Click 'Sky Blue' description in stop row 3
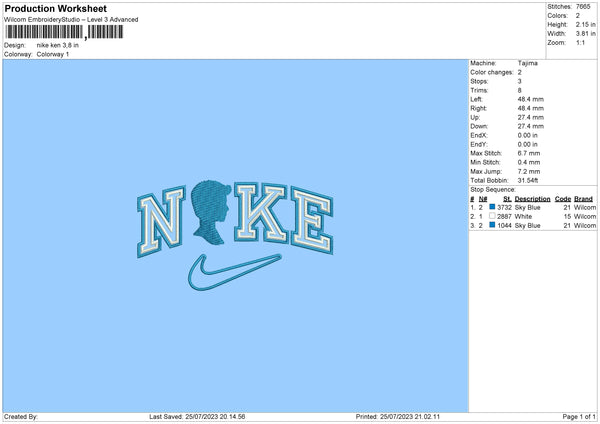 [x=528, y=226]
